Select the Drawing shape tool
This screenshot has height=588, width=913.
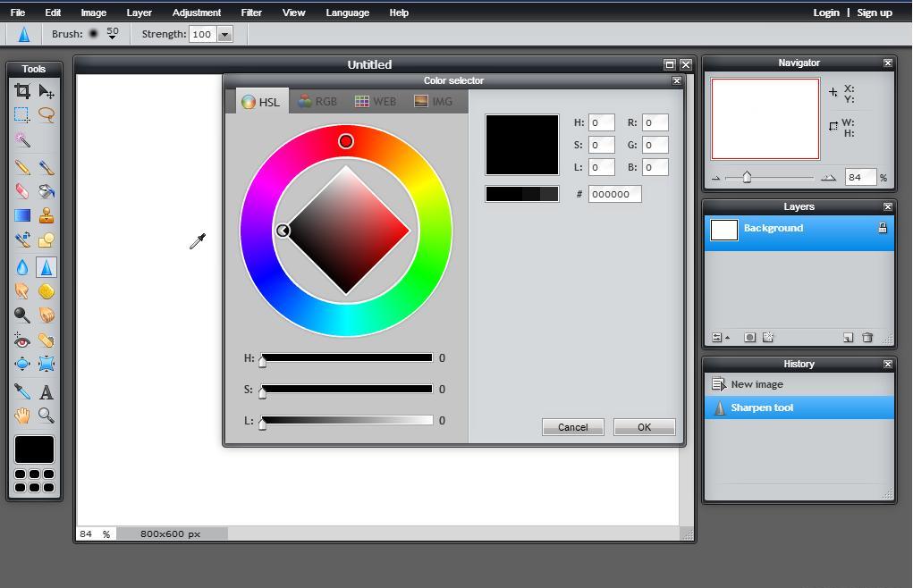click(46, 239)
